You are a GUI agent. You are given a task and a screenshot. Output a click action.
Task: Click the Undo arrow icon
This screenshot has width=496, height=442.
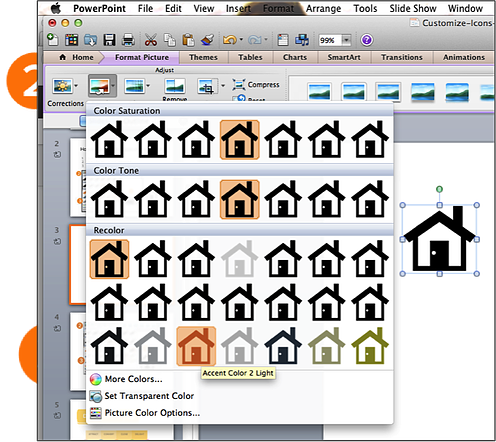point(229,40)
